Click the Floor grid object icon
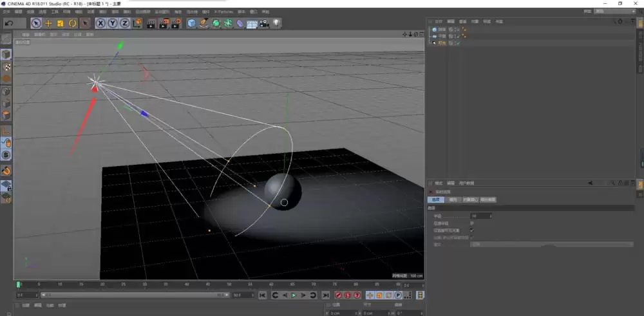Image resolution: width=644 pixels, height=316 pixels. coord(252,24)
